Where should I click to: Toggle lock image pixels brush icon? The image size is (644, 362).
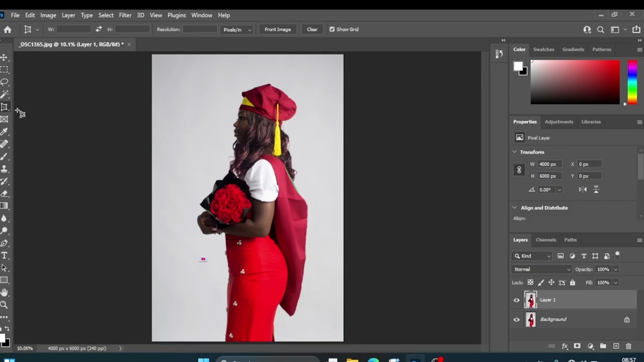(x=541, y=283)
